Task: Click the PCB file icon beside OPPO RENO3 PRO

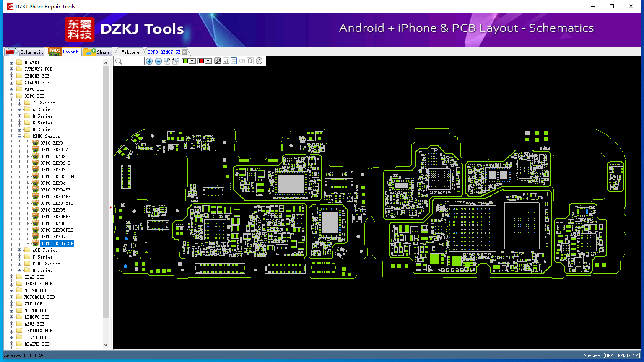Action: (x=35, y=176)
